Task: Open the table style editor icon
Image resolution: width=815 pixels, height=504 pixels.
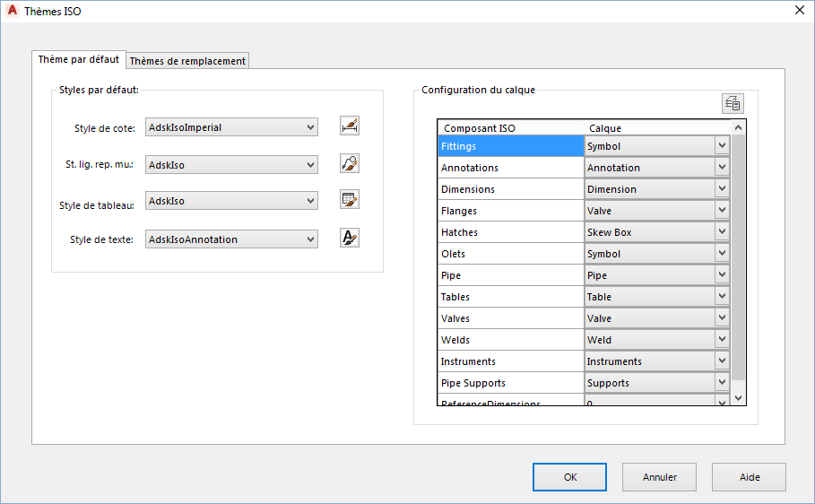Action: (350, 200)
